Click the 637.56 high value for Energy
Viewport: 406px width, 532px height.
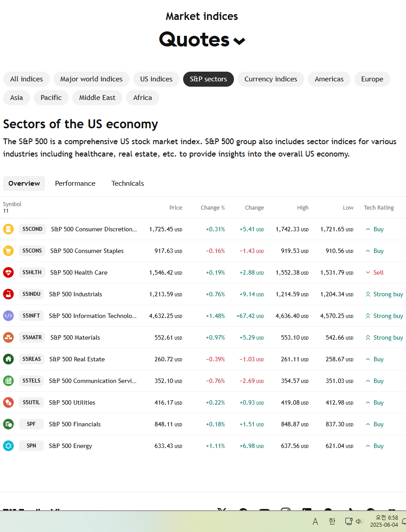click(x=295, y=446)
